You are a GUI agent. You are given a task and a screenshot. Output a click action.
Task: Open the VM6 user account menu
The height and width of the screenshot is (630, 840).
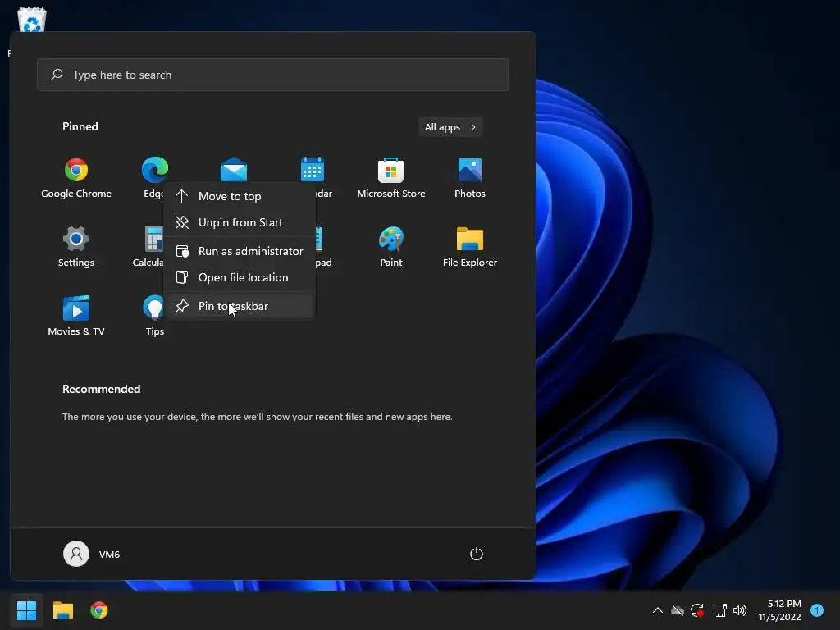pyautogui.click(x=92, y=554)
